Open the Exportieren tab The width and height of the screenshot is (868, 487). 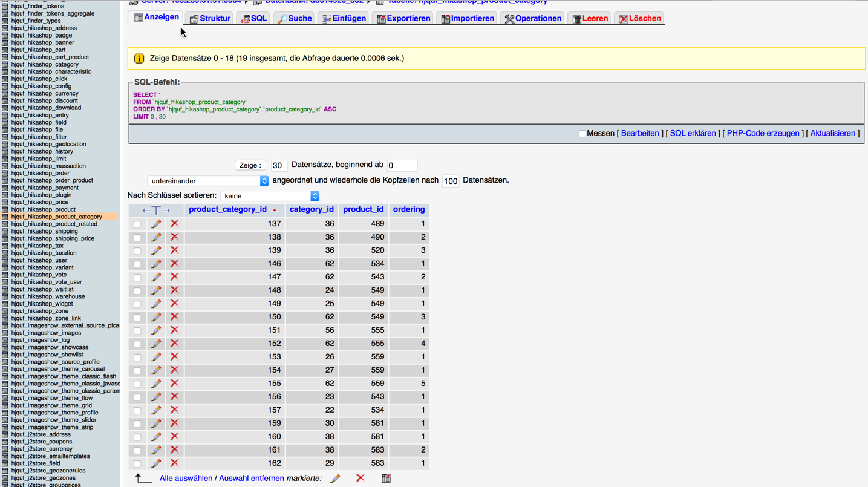point(403,19)
